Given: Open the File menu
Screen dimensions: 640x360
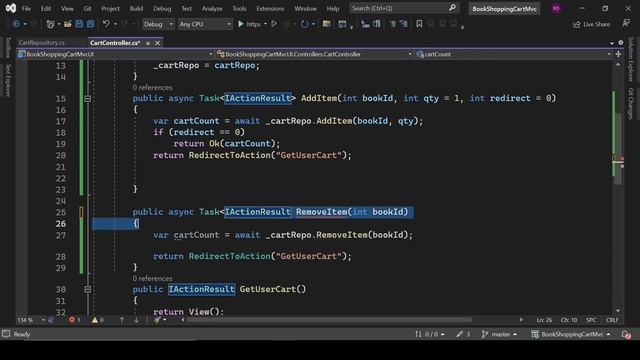Looking at the screenshot, I should [26, 8].
